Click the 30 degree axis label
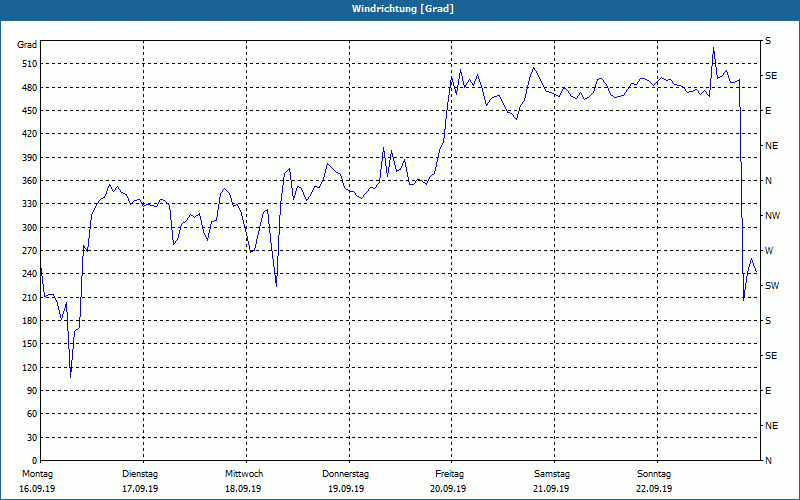Viewport: 800px width, 500px height. coord(31,438)
